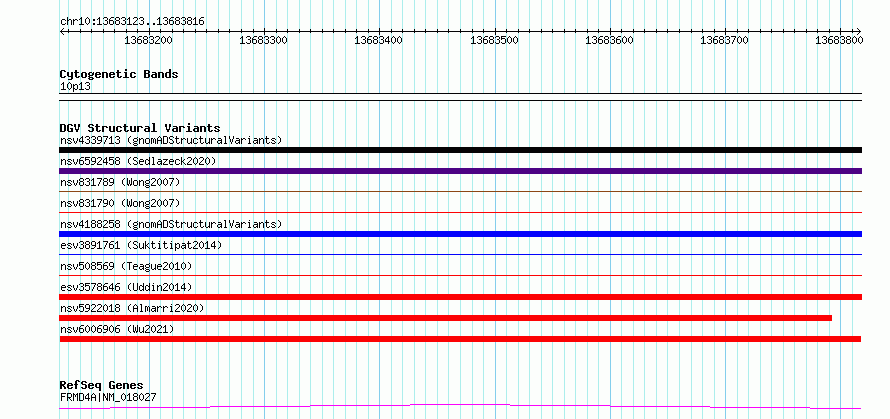Viewport: 890px width, 419px height.
Task: Open variant nsv508569 (Teague2010) label
Action: click(126, 266)
